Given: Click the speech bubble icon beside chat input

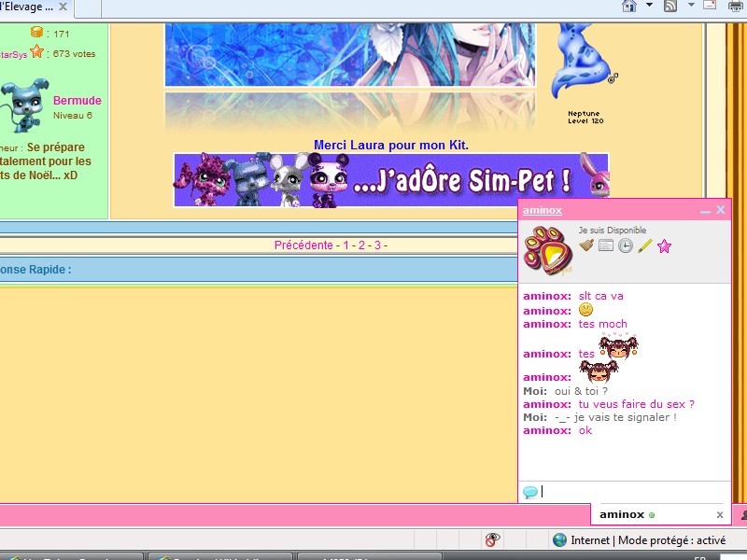Looking at the screenshot, I should [x=530, y=492].
